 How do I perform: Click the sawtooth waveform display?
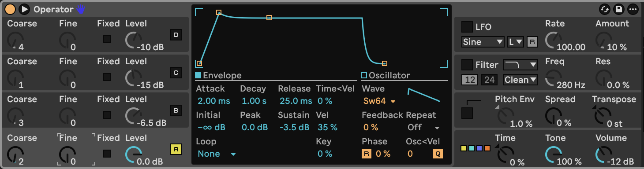pos(424,95)
